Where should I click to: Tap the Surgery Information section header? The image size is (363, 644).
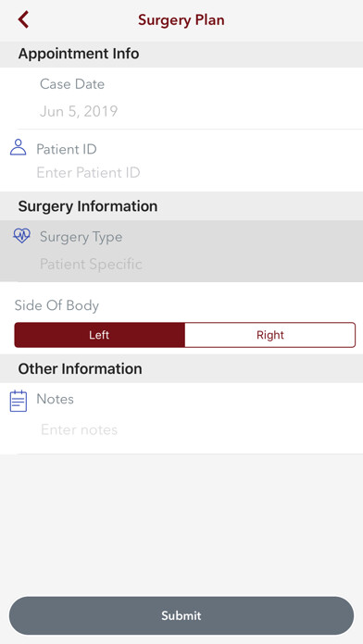88,205
